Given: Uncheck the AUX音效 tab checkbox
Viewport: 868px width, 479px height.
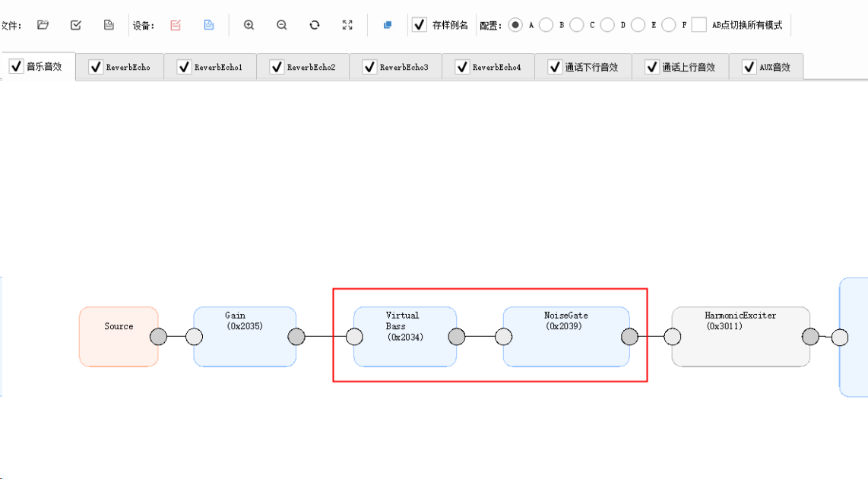Looking at the screenshot, I should point(749,67).
